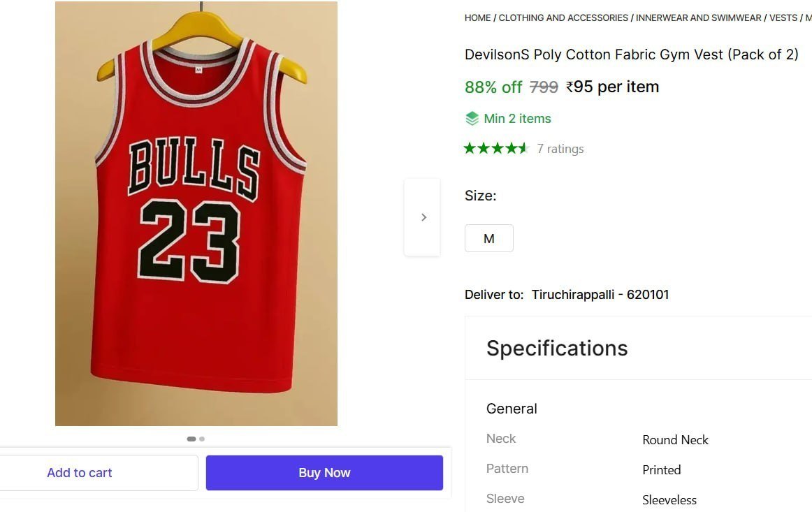
Task: Open VESTS breadcrumb link
Action: coord(783,18)
